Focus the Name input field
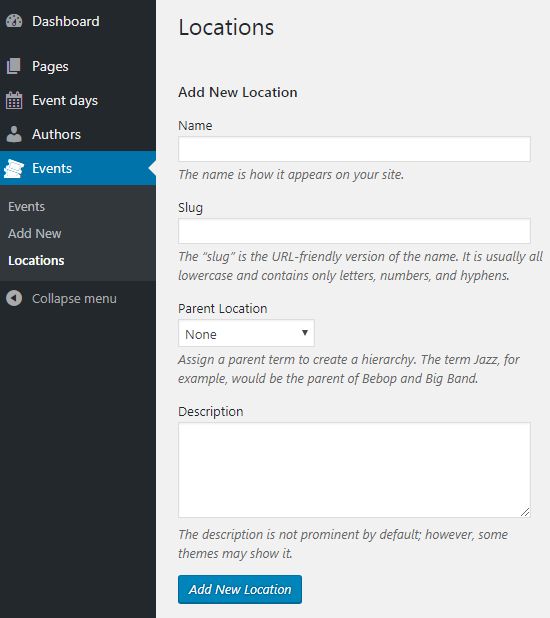This screenshot has width=550, height=618. (354, 149)
